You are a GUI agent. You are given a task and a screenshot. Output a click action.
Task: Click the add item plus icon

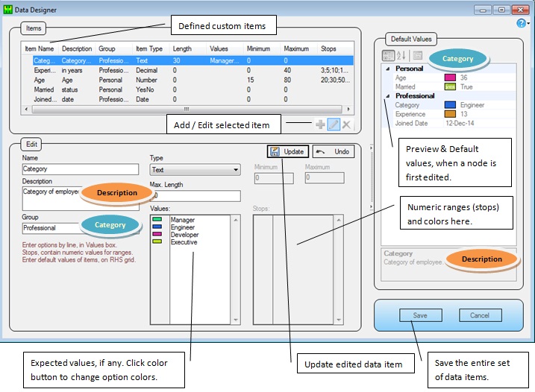point(320,124)
